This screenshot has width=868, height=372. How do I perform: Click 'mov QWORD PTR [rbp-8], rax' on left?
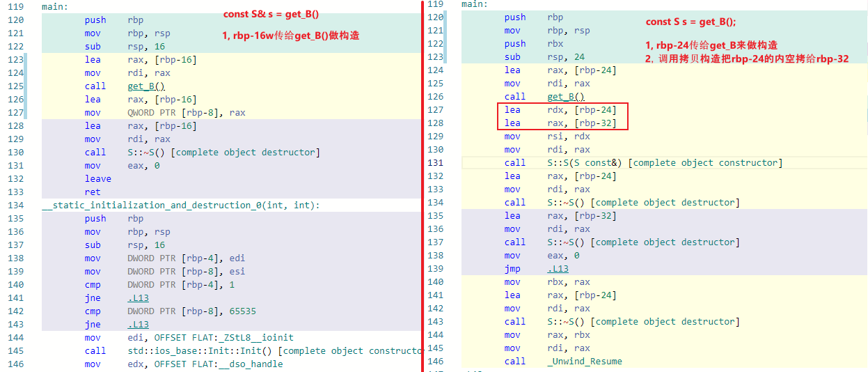point(187,113)
